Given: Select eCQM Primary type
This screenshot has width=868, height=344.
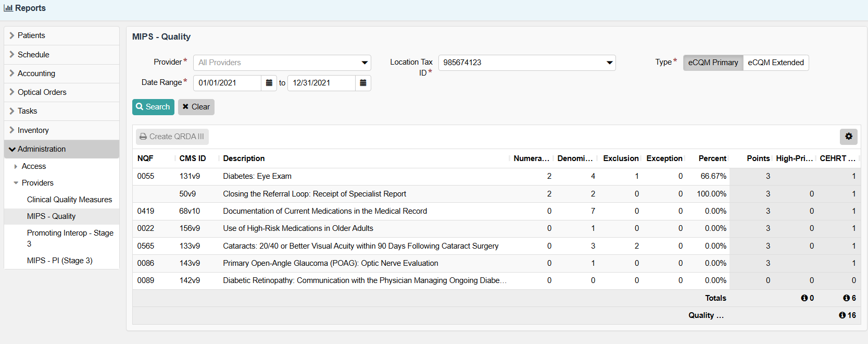Looking at the screenshot, I should [713, 63].
